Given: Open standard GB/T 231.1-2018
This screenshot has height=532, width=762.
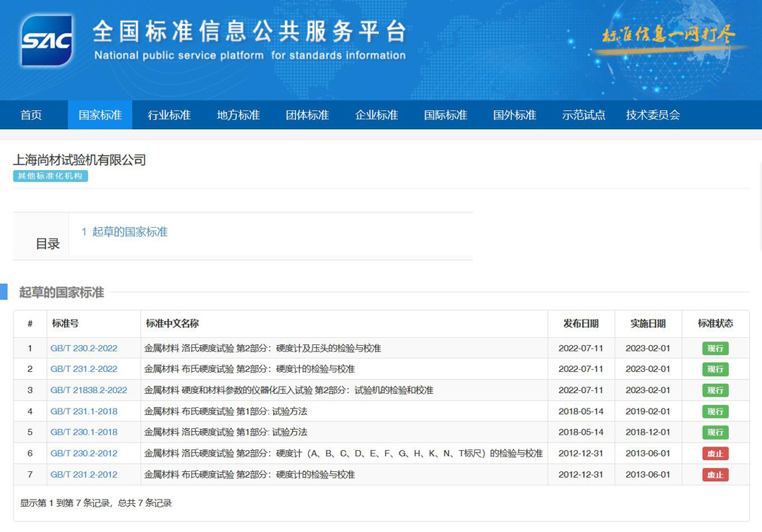Looking at the screenshot, I should (x=84, y=411).
